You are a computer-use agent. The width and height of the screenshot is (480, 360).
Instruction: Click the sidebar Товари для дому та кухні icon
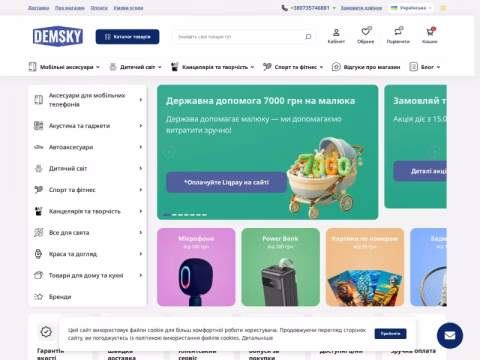tap(39, 275)
